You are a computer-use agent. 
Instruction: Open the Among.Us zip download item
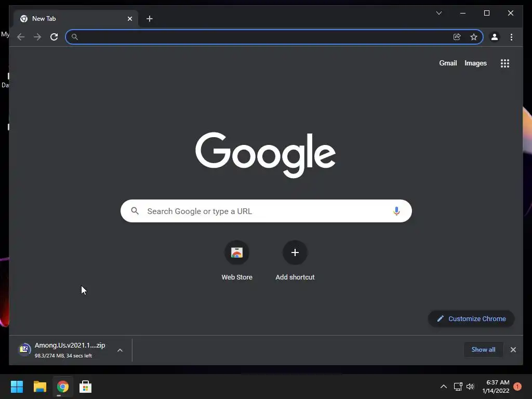tap(64, 350)
